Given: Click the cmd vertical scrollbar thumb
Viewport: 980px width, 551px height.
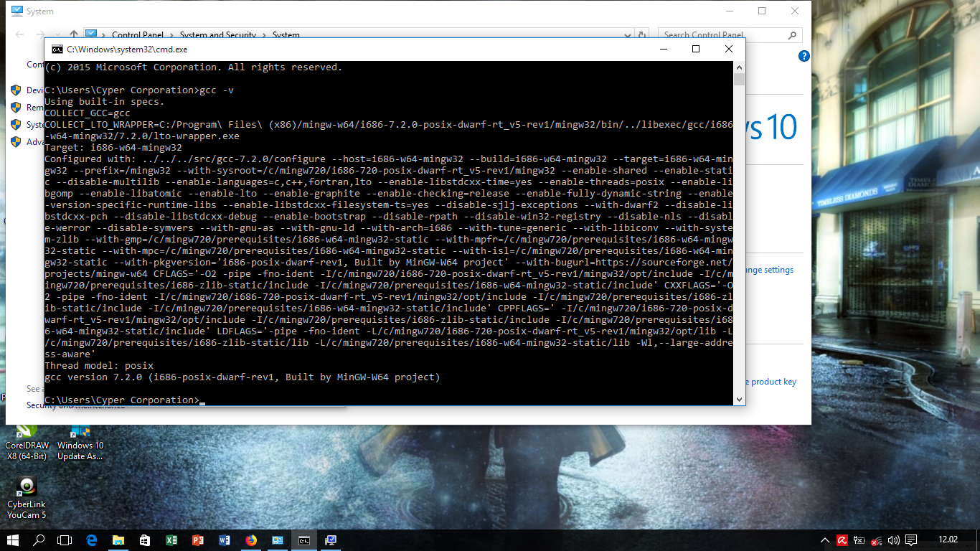Looking at the screenshot, I should (739, 79).
